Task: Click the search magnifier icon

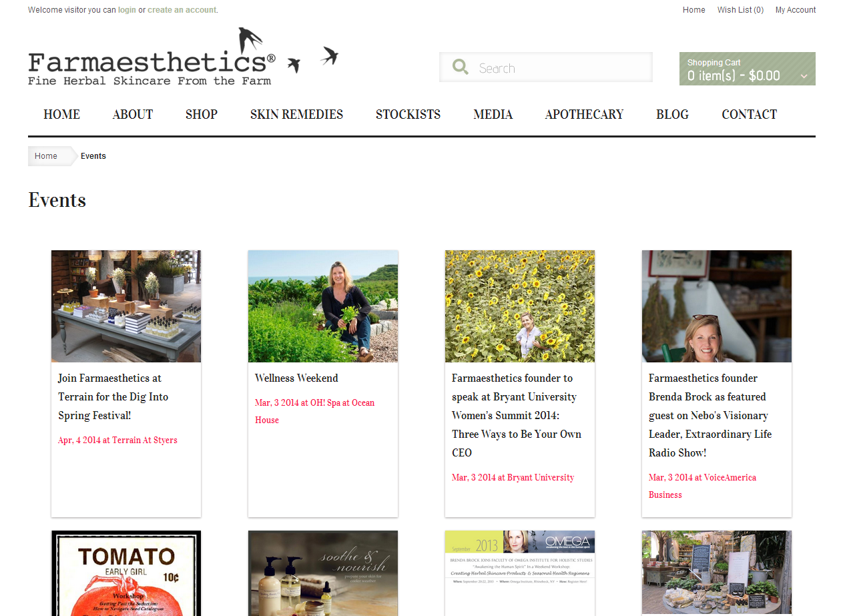Action: pos(461,67)
